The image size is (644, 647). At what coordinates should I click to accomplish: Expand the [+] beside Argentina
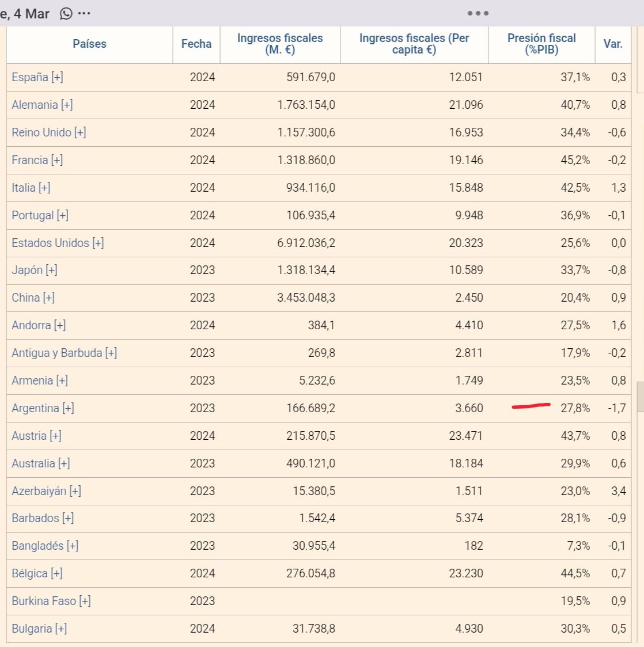tap(68, 408)
